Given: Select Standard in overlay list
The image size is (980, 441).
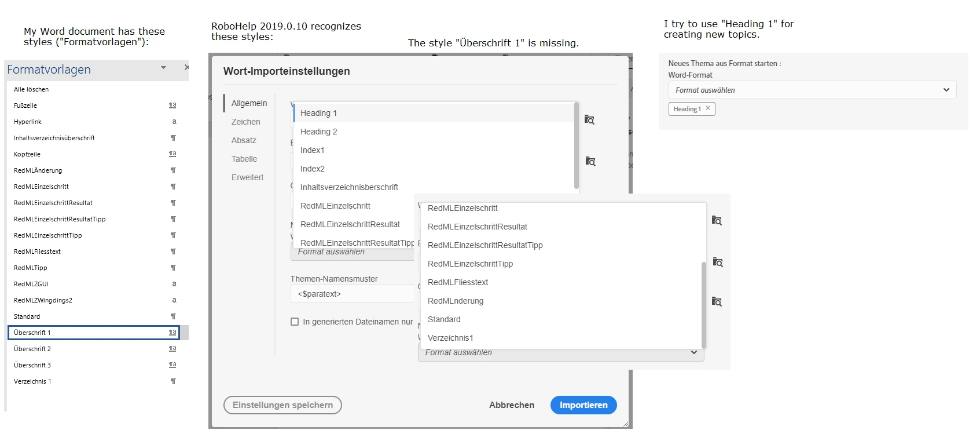Looking at the screenshot, I should (x=561, y=319).
